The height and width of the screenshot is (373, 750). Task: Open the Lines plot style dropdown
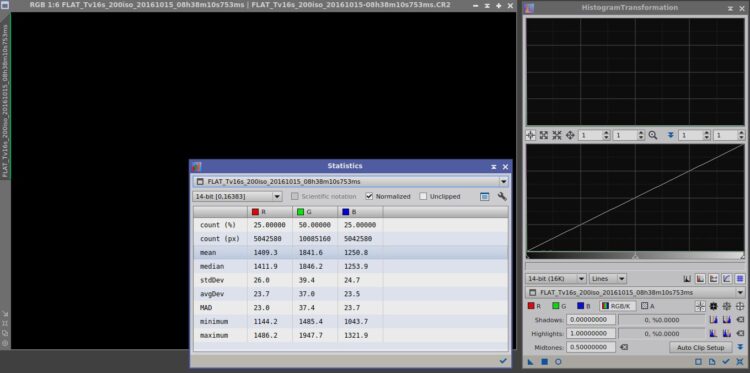click(607, 278)
